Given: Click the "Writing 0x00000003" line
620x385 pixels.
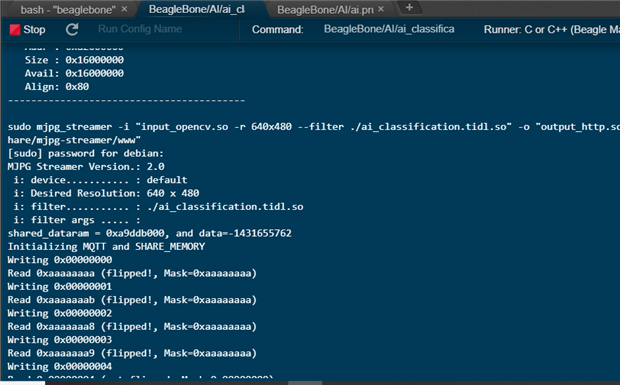Looking at the screenshot, I should click(x=60, y=340).
